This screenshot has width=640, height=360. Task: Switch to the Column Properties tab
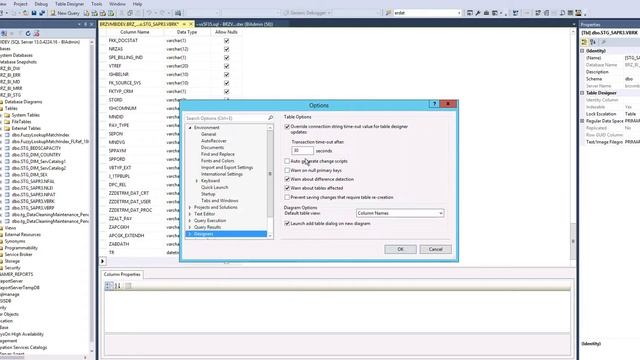coord(122,274)
